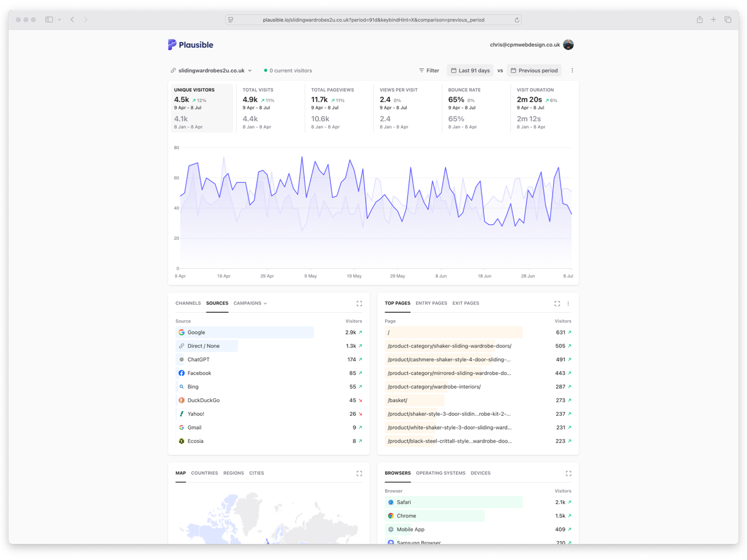Click the DuckDuckGo source icon
This screenshot has height=560, width=747.
coord(181,400)
